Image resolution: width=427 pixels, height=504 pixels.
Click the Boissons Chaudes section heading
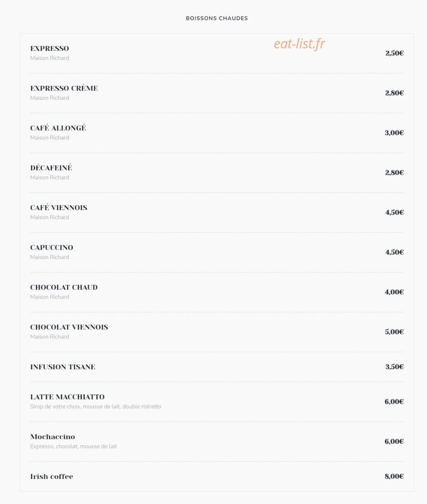click(217, 18)
